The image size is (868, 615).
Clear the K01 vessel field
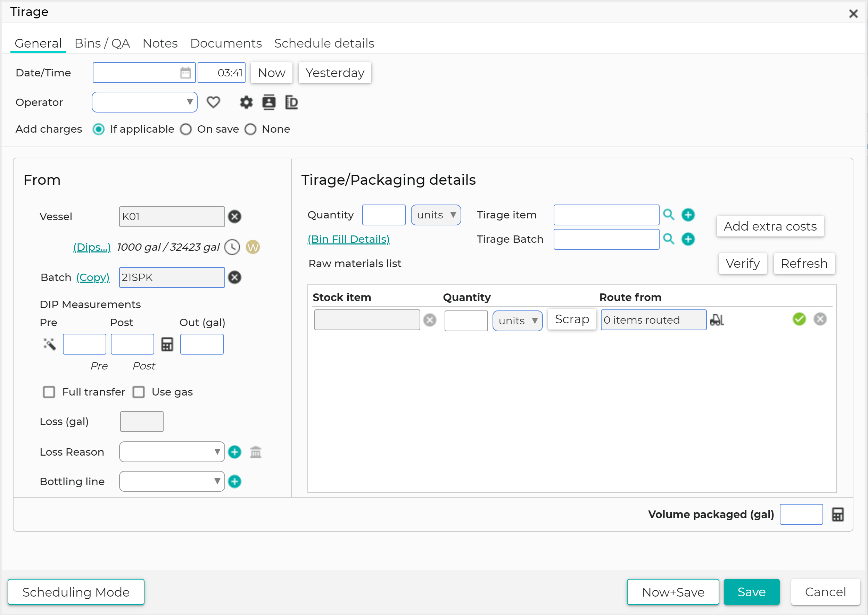pos(235,217)
